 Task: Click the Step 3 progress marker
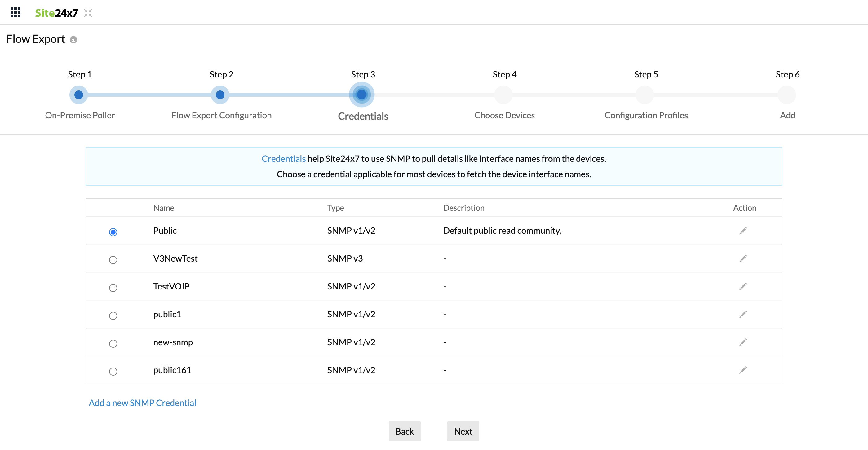tap(362, 95)
